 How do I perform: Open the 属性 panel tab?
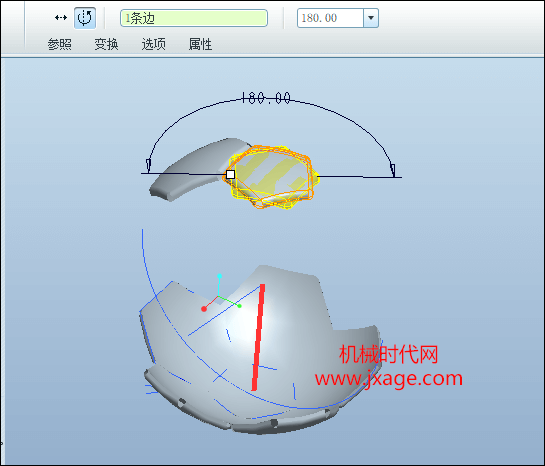[x=200, y=44]
